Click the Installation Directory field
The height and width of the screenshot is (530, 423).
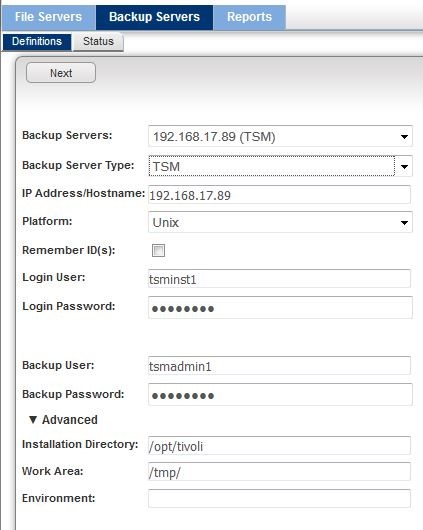pyautogui.click(x=280, y=445)
